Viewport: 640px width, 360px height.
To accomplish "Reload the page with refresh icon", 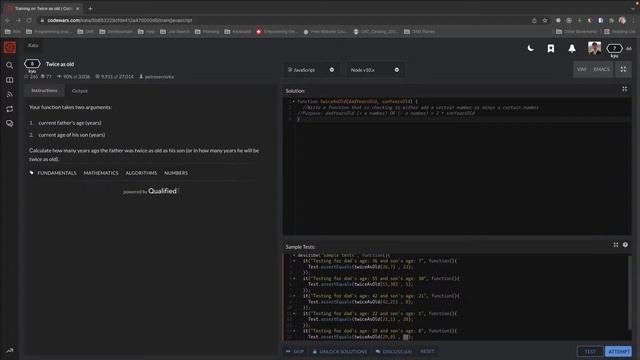I will tap(29, 20).
